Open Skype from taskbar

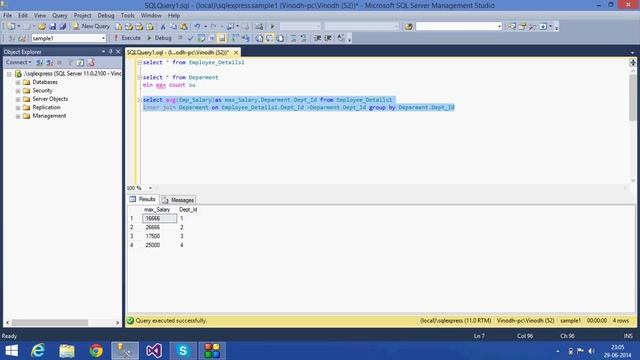[183, 351]
